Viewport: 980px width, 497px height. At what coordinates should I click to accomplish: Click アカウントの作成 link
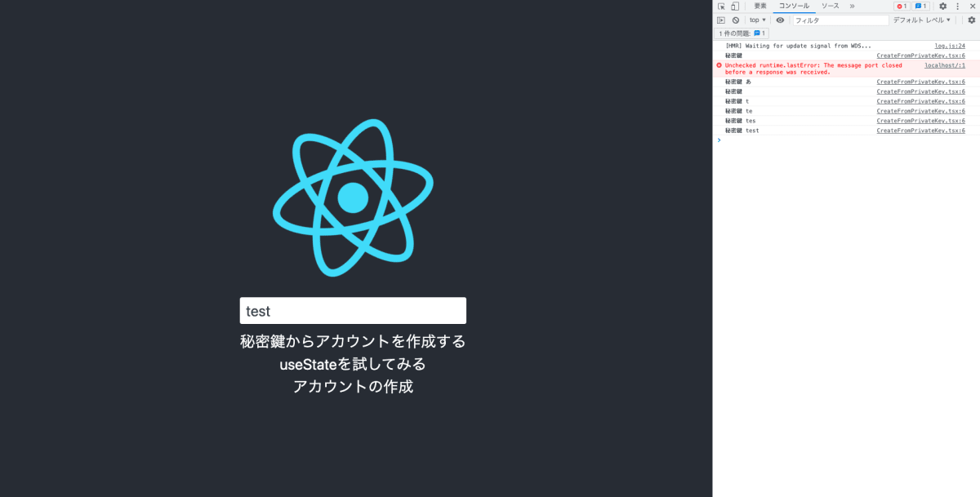click(353, 387)
